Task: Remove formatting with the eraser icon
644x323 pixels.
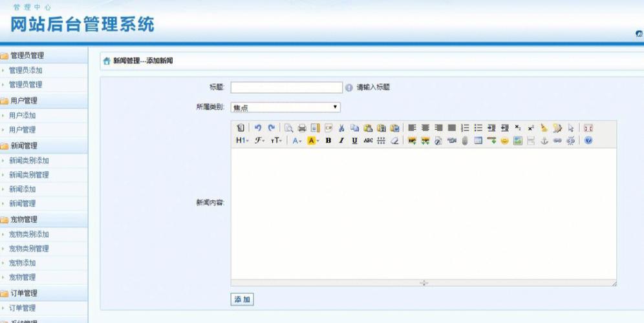Action: click(x=394, y=140)
